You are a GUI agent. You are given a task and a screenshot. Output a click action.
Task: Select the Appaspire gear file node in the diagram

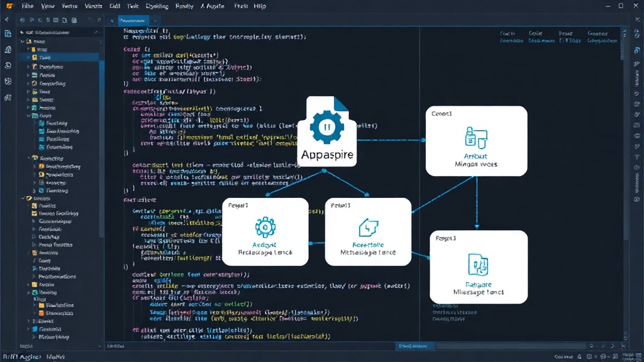point(327,131)
